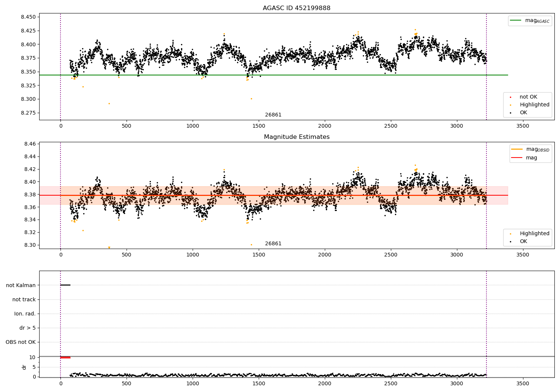Image resolution: width=560 pixels, height=392 pixels.
Task: Click the title 'AGASC ID 452199888'
Action: [x=296, y=8]
